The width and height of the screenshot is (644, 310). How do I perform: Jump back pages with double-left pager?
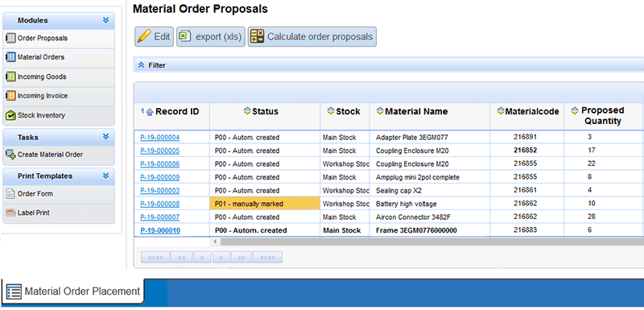181,258
